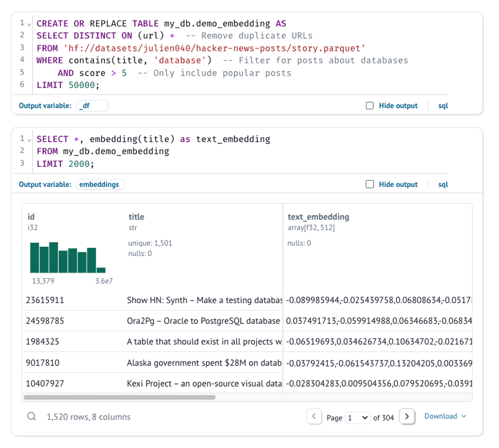Collapse the code in the second SQL cell
The image size is (499, 448).
click(x=28, y=139)
